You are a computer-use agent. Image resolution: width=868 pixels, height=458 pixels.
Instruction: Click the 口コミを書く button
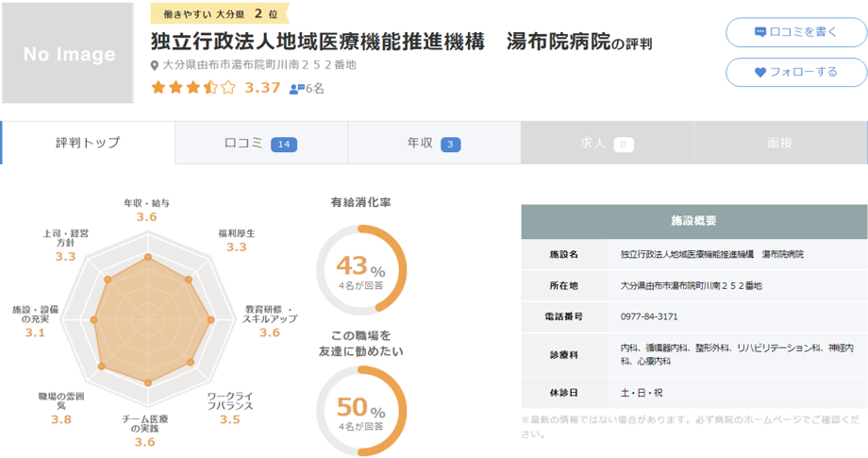[796, 32]
